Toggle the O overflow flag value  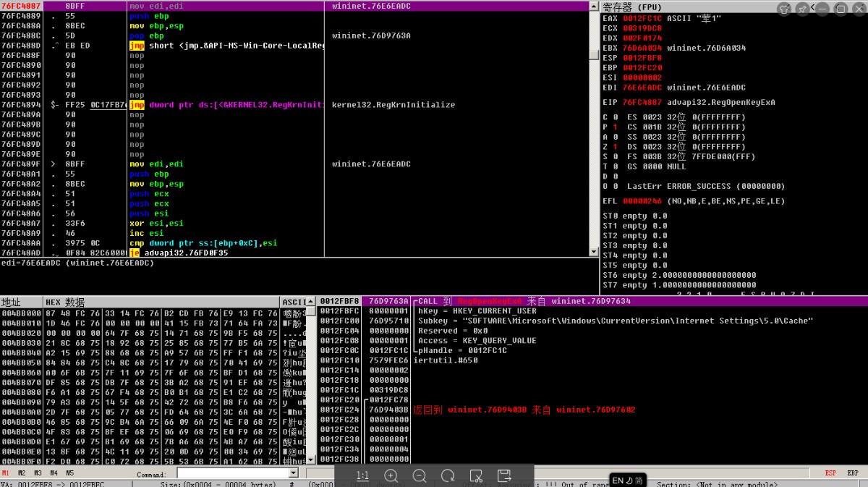point(614,186)
